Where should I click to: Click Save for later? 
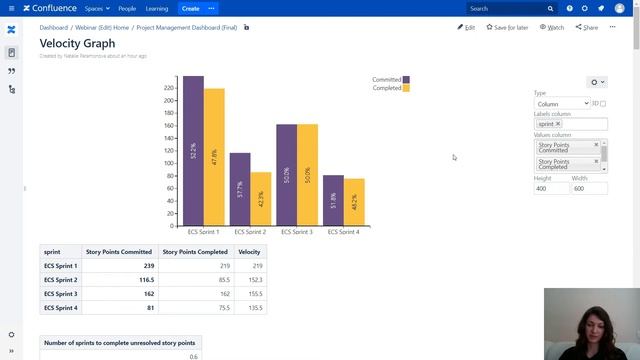coord(507,27)
